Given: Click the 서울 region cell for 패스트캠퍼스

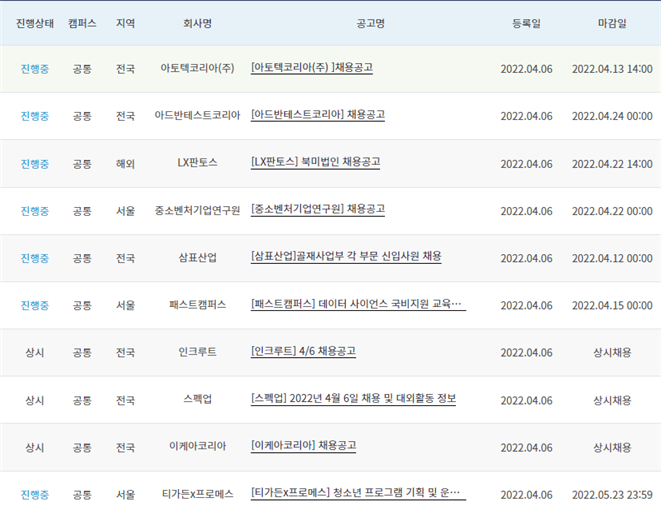Looking at the screenshot, I should [x=126, y=305].
